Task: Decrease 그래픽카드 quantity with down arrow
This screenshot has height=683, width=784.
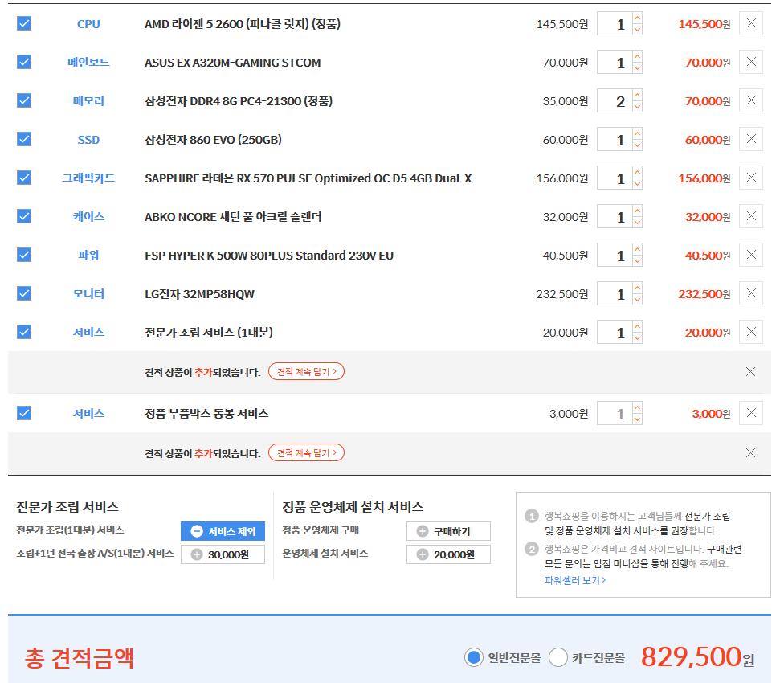Action: (637, 183)
